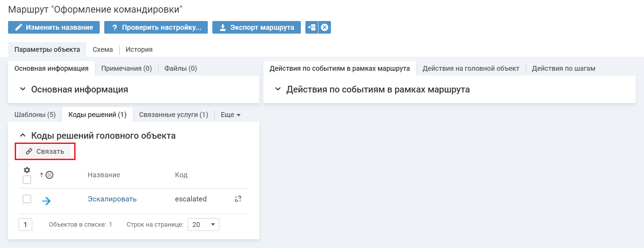Click page number 1 pagination box
The image size is (644, 248).
click(25, 225)
